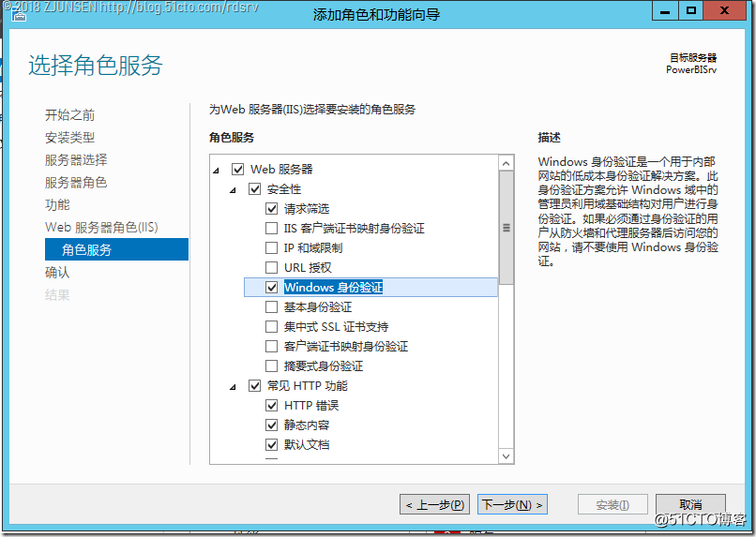Select the 基本身份验证 row label
The image size is (756, 537).
pyautogui.click(x=318, y=306)
